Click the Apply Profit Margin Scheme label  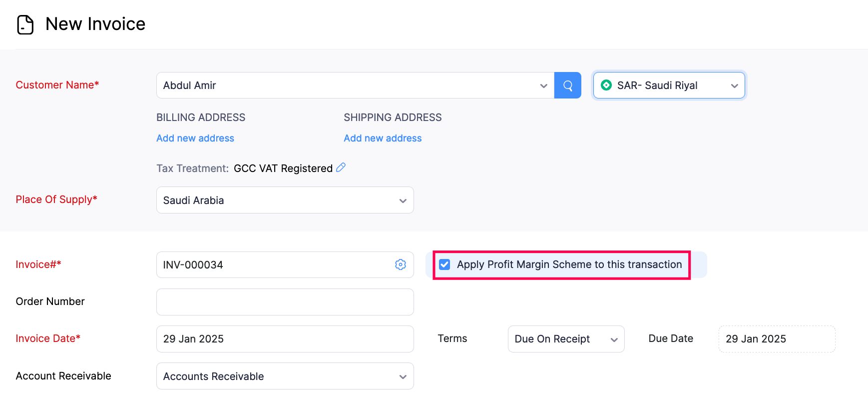coord(569,264)
